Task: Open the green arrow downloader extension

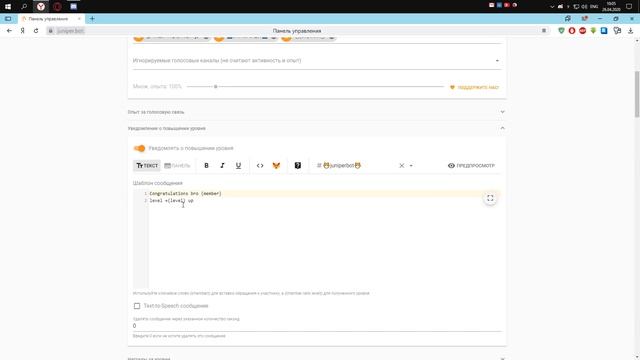Action: [x=593, y=31]
